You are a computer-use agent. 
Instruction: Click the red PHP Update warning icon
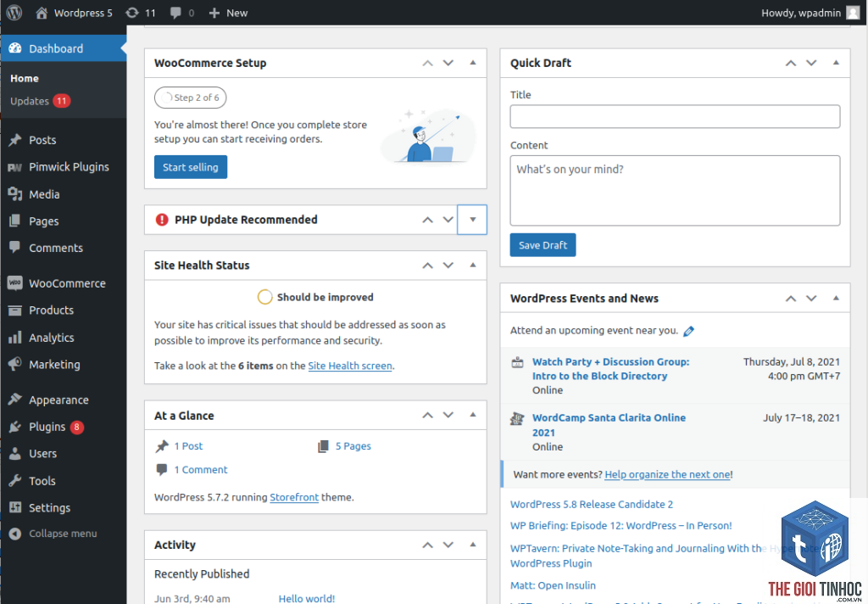tap(162, 220)
